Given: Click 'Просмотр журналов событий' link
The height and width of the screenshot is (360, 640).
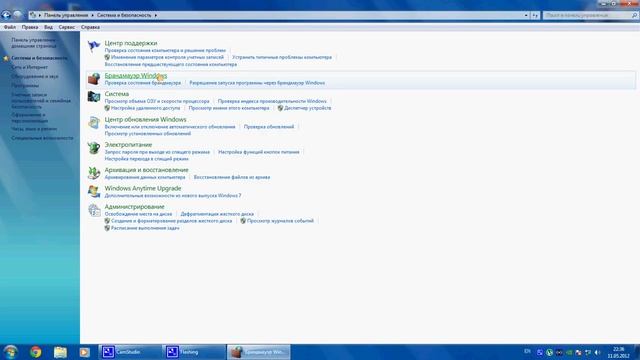Looking at the screenshot, I should (x=280, y=221).
